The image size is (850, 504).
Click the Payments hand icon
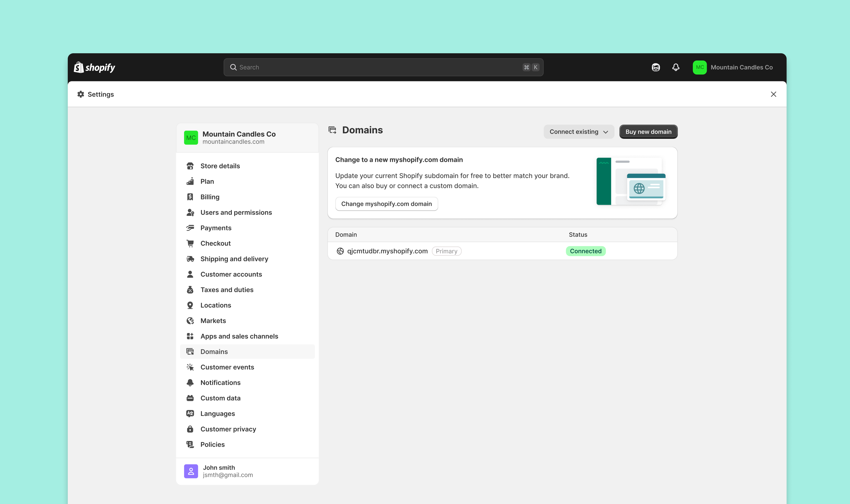190,228
